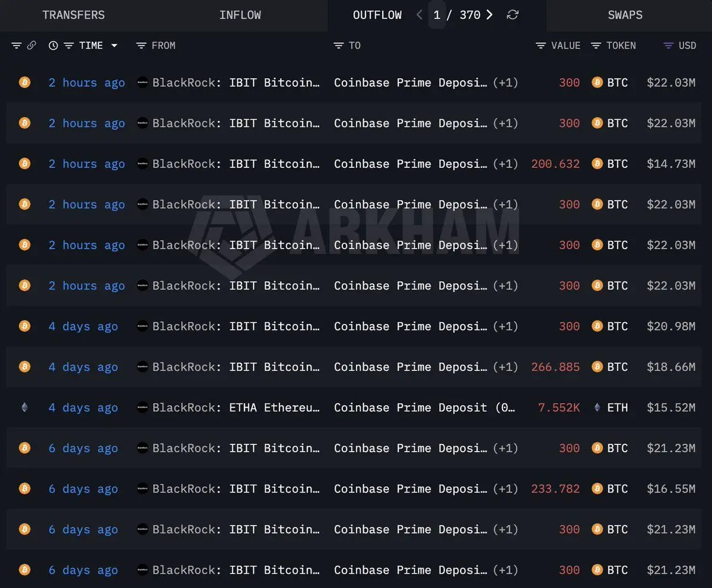Toggle the TIME sort arrow
The image size is (712, 588).
[x=114, y=46]
